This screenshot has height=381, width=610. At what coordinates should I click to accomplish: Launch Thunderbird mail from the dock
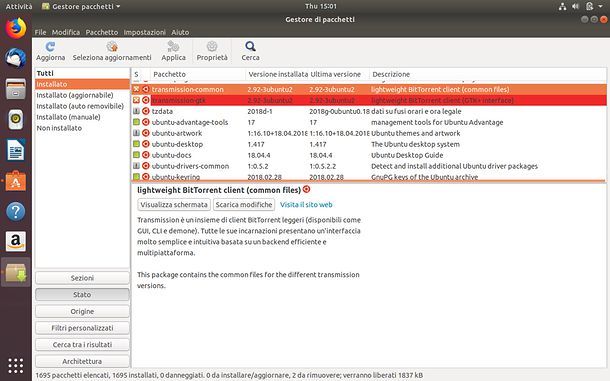tap(16, 58)
